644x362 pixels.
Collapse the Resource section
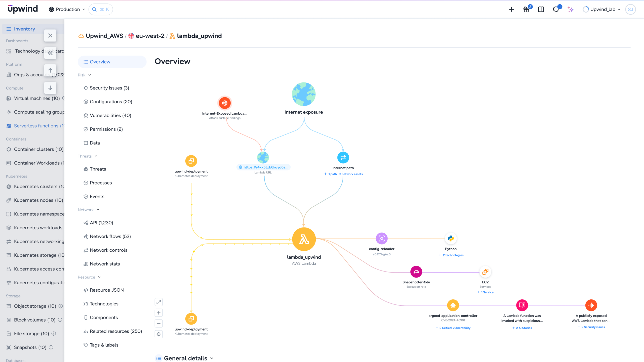coord(89,277)
